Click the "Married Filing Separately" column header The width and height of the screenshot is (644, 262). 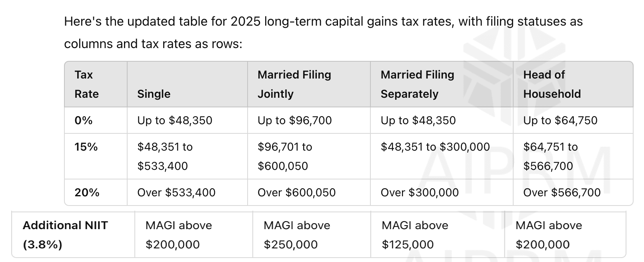417,84
